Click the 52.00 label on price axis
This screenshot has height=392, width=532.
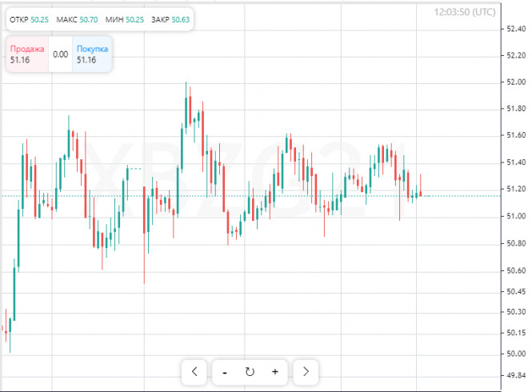(x=516, y=82)
